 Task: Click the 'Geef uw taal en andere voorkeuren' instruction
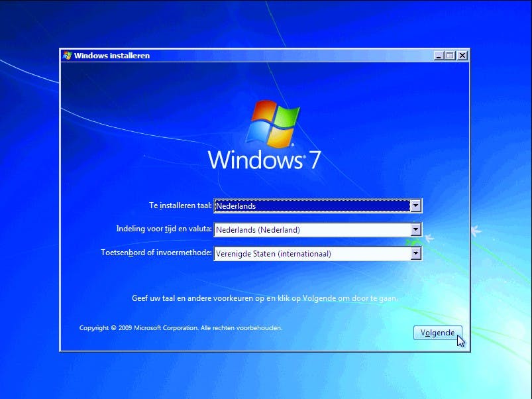click(264, 298)
